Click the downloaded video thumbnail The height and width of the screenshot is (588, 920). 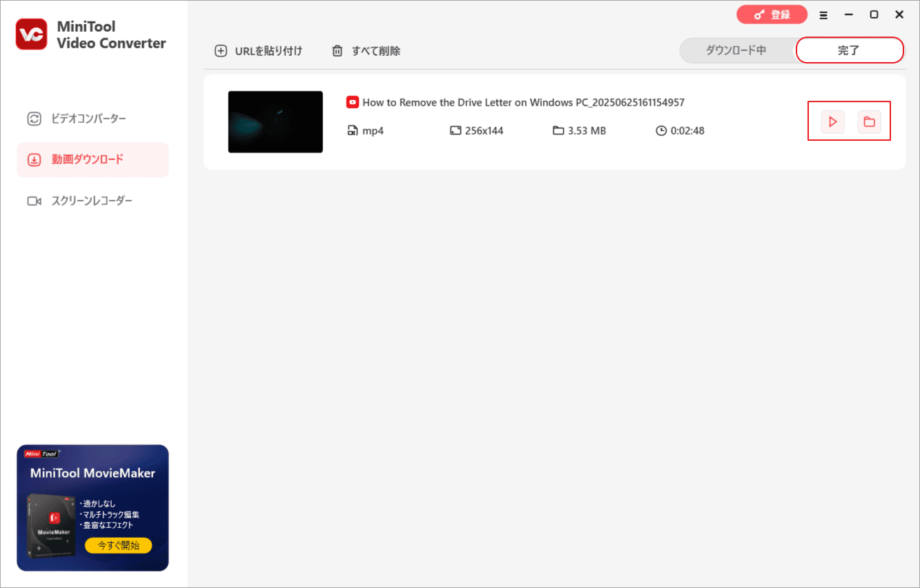(275, 121)
